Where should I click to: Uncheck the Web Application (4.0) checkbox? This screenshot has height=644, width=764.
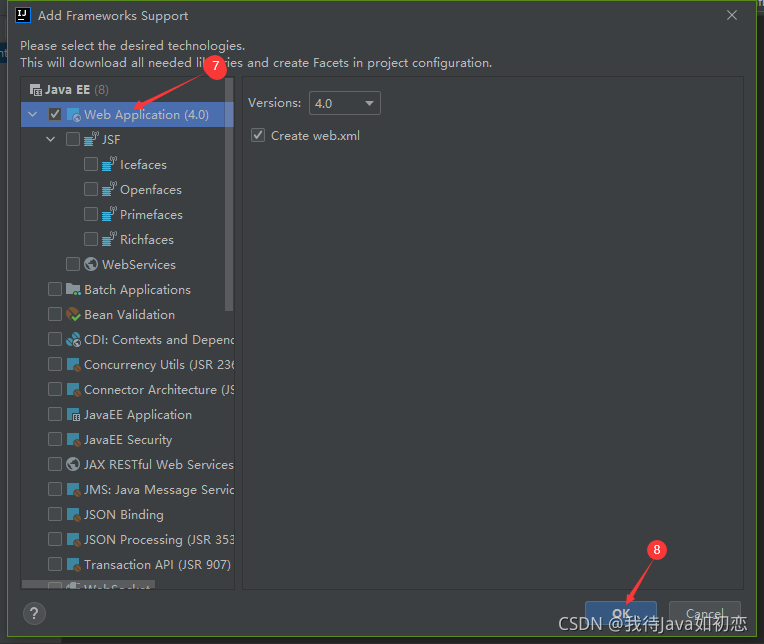tap(55, 114)
